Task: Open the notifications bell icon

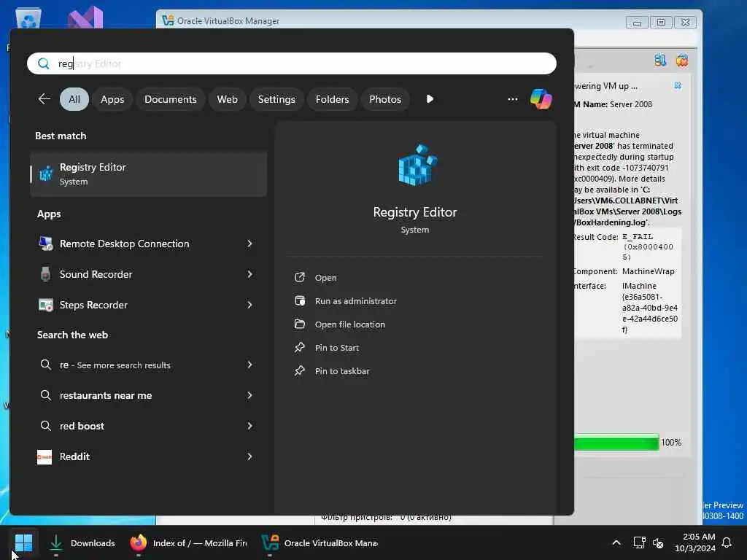Action: coord(727,542)
